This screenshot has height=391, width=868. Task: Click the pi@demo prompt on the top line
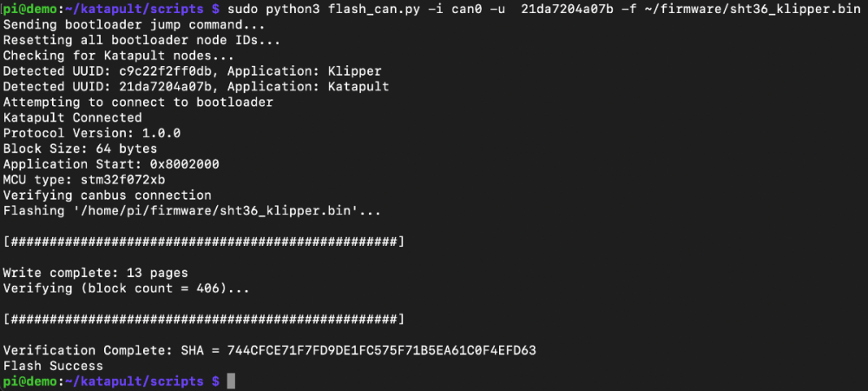click(30, 10)
